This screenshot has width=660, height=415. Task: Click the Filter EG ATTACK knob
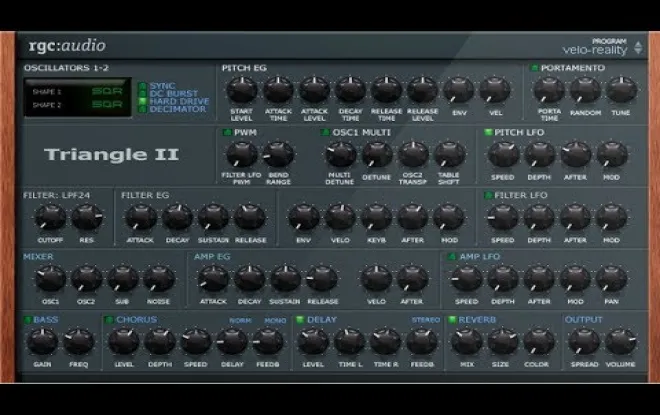tap(141, 217)
